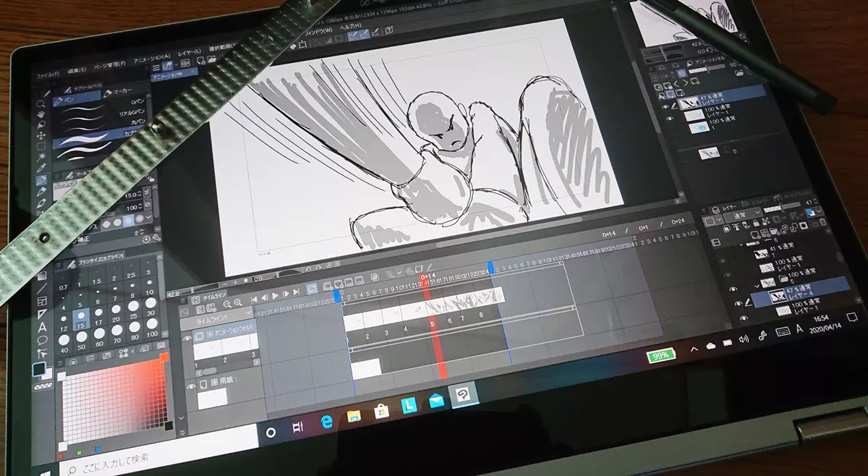Open 編集(E) menu
Screen dimensions: 868x476
[78, 69]
